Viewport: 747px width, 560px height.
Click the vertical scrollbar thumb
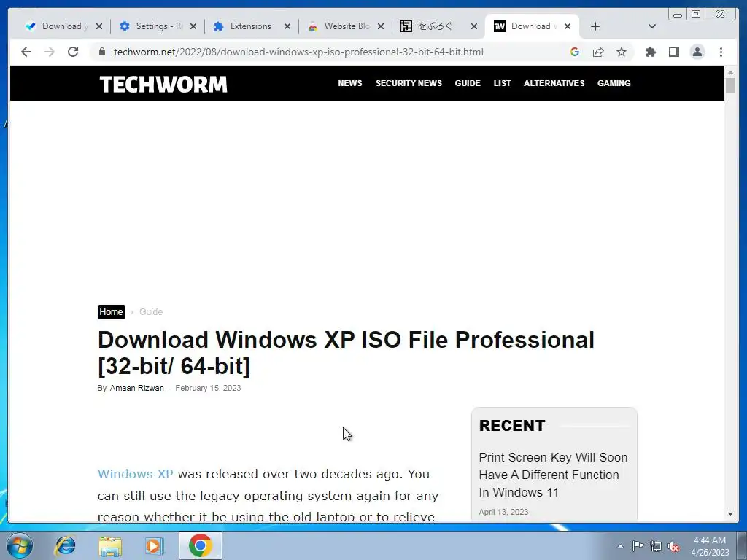click(x=730, y=86)
